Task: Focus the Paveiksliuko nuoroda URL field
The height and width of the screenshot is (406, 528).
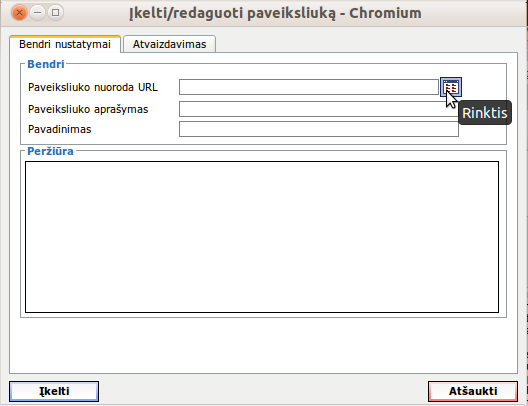Action: [309, 87]
